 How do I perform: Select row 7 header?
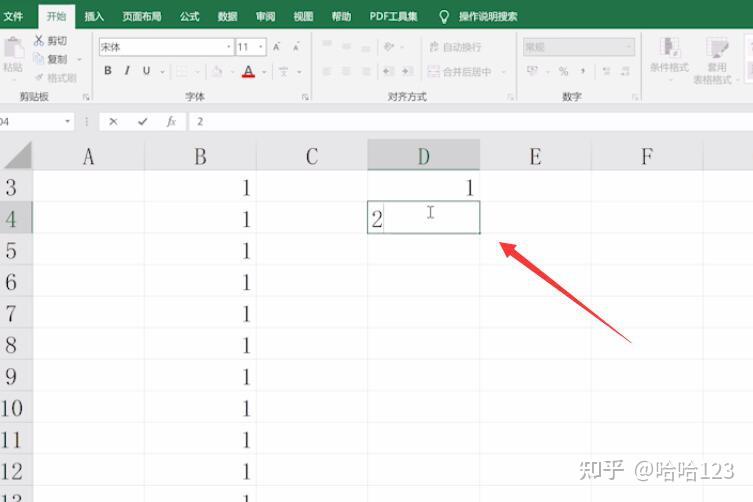(16, 313)
